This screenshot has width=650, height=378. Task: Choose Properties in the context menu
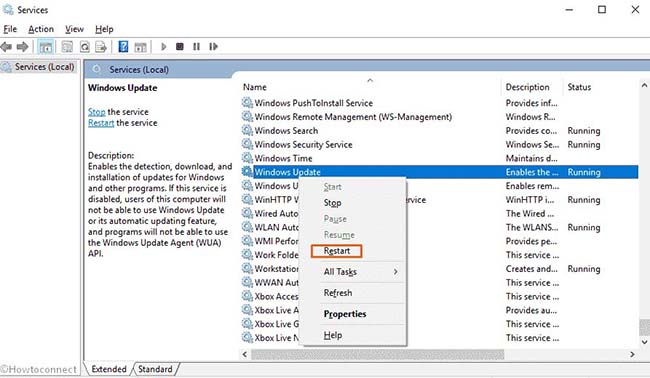345,314
